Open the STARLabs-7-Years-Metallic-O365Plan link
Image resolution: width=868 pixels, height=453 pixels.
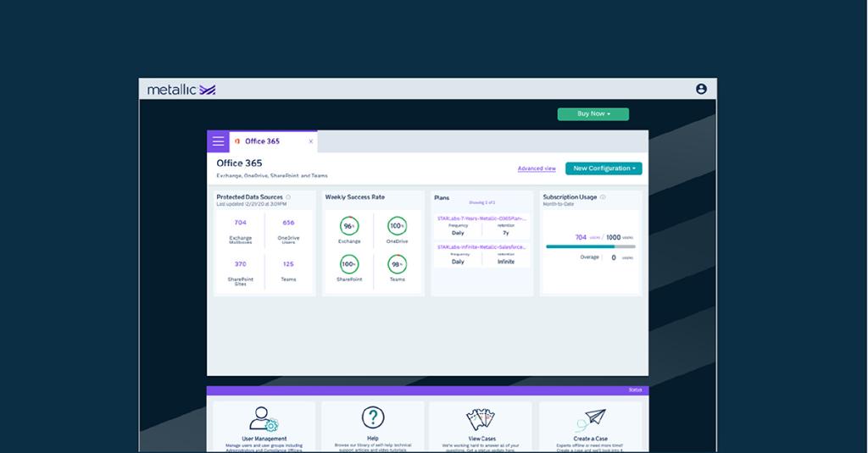pos(481,218)
